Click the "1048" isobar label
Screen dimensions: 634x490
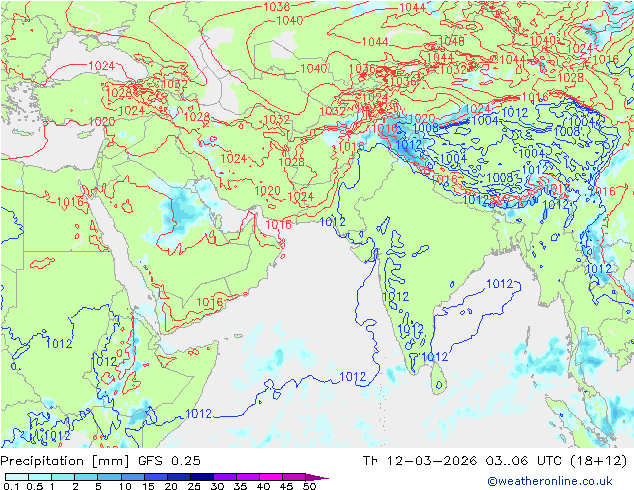click(451, 41)
